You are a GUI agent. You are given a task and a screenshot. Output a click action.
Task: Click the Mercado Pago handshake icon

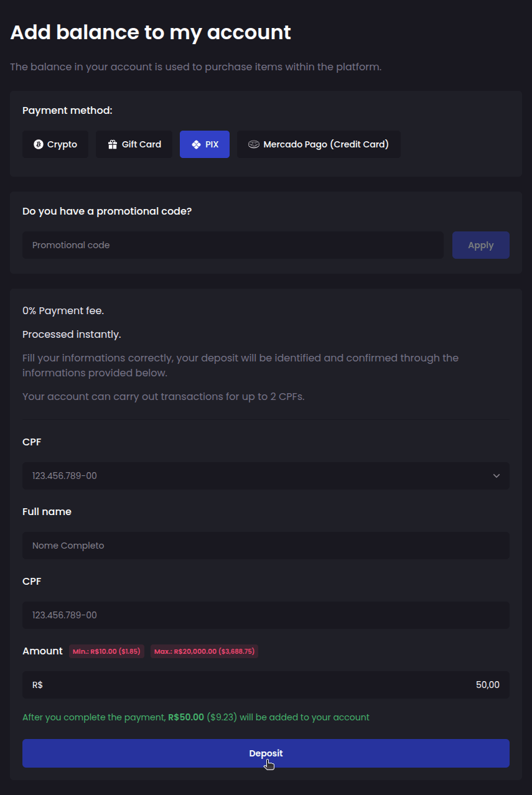pyautogui.click(x=253, y=144)
